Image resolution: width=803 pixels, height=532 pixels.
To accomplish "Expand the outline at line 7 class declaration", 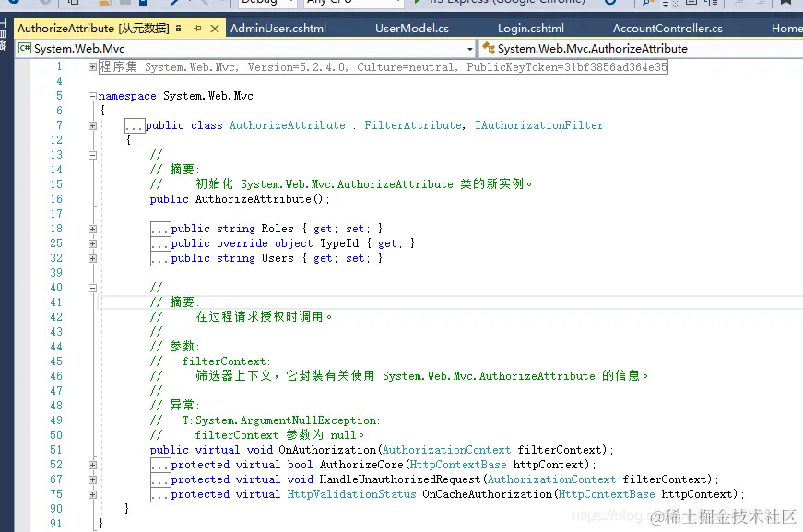I will pyautogui.click(x=93, y=126).
